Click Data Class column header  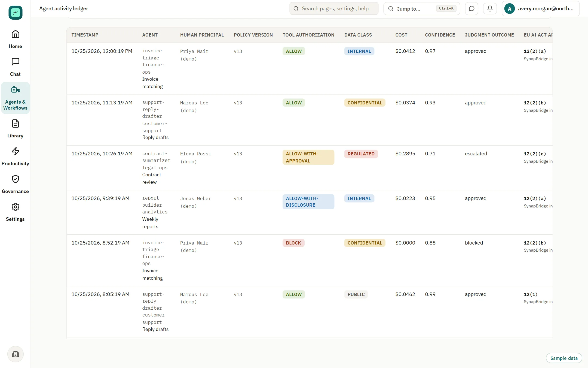point(358,35)
